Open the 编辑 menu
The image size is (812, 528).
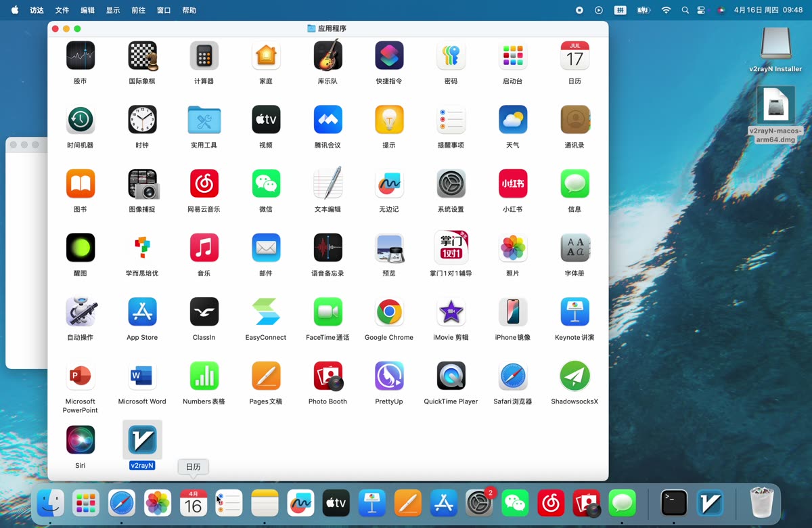(x=88, y=10)
